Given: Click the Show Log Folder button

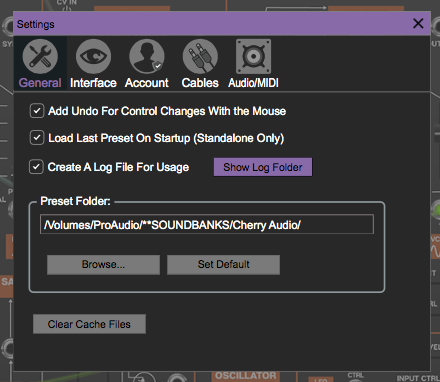Looking at the screenshot, I should 263,167.
